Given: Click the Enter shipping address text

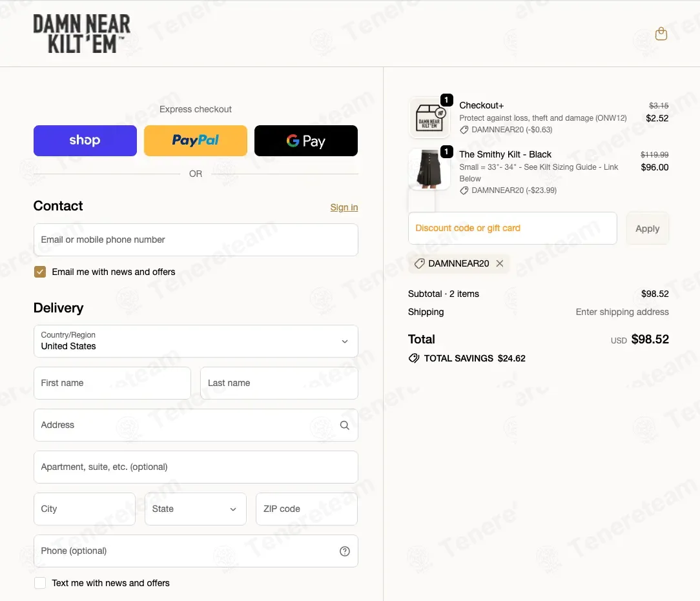Looking at the screenshot, I should click(x=623, y=312).
